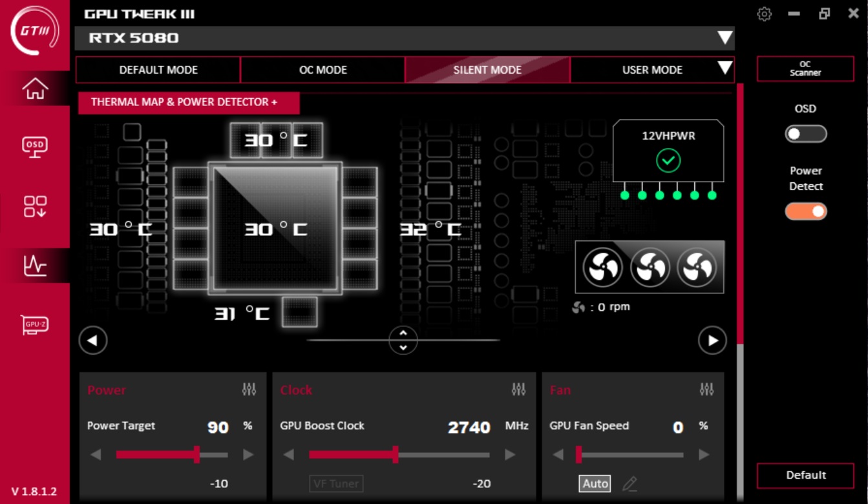
Task: Click the Power Target slider handle
Action: 196,455
